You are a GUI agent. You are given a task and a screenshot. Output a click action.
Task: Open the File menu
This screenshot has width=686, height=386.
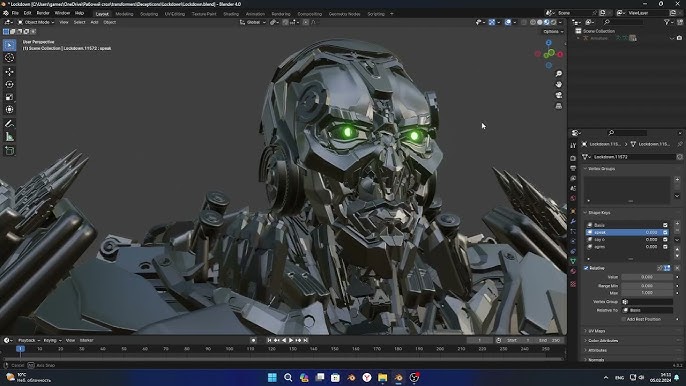tap(15, 14)
